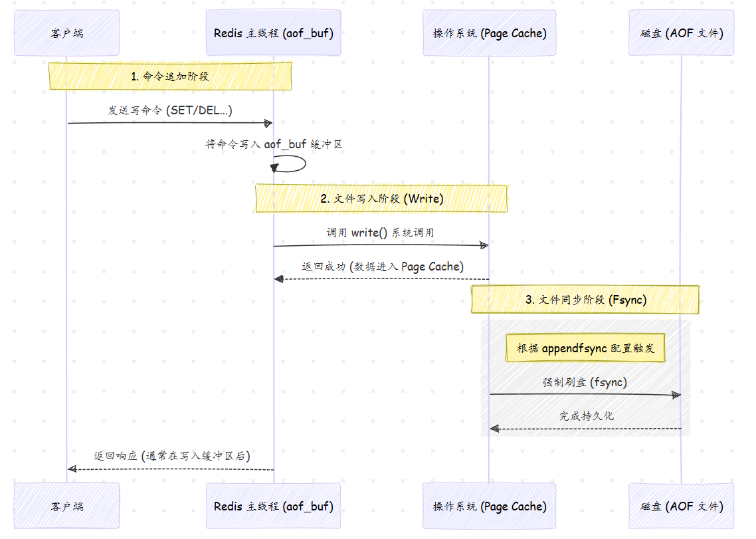756x539 pixels.
Task: Select the top 操作系统 (Page Cache) box
Action: (x=490, y=33)
